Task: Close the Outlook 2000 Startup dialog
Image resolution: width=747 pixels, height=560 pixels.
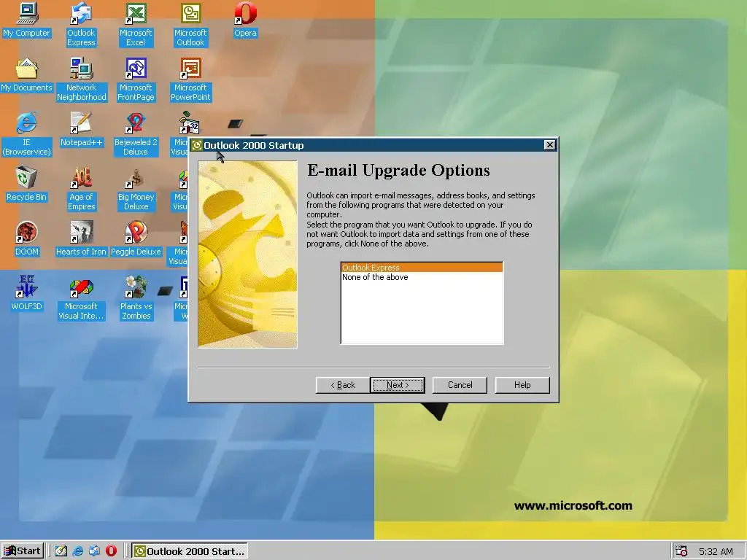Action: pyautogui.click(x=550, y=145)
